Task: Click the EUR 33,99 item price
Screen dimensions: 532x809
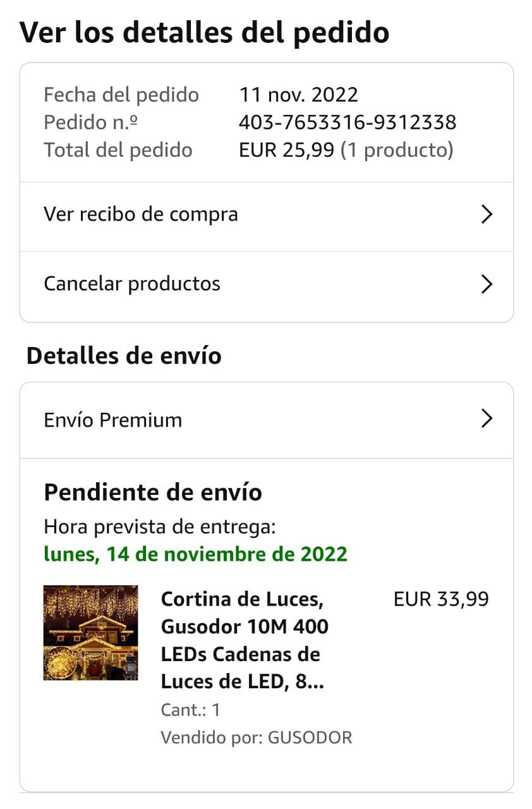Action: pos(441,599)
